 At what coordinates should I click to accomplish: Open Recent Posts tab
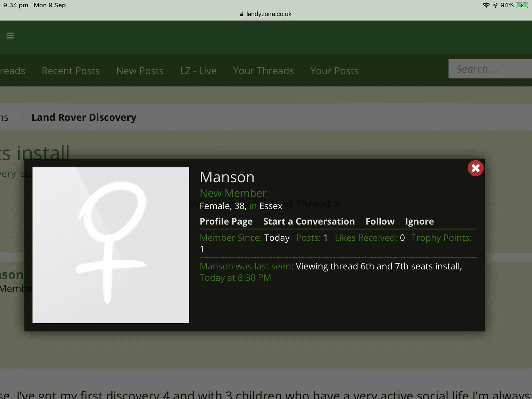point(71,71)
